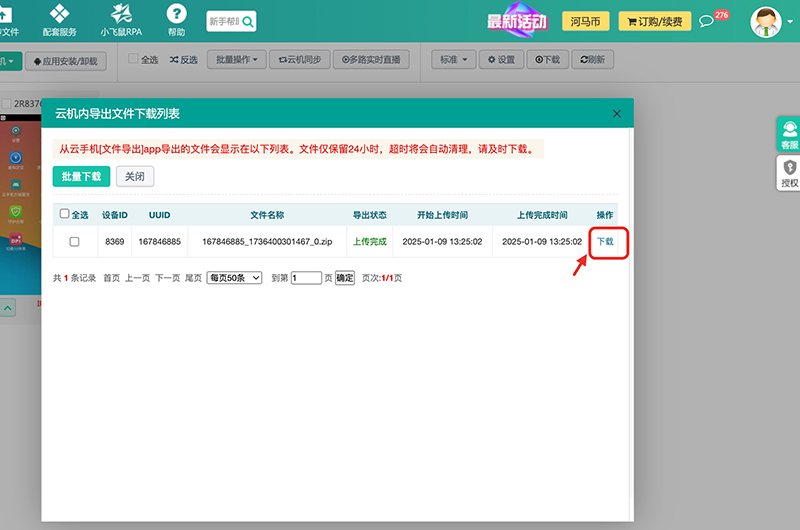The height and width of the screenshot is (530, 800).
Task: Go to 上一页 in the pagination
Action: click(x=138, y=278)
